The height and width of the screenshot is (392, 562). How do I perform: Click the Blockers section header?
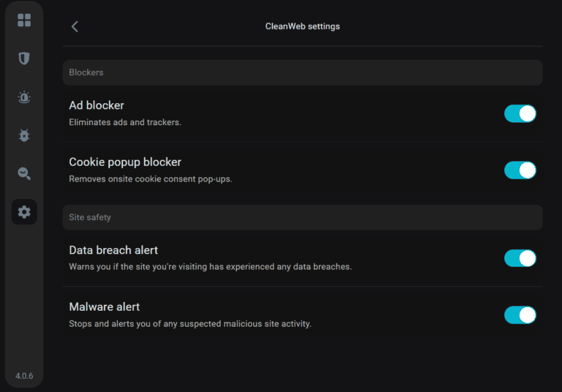(x=86, y=72)
